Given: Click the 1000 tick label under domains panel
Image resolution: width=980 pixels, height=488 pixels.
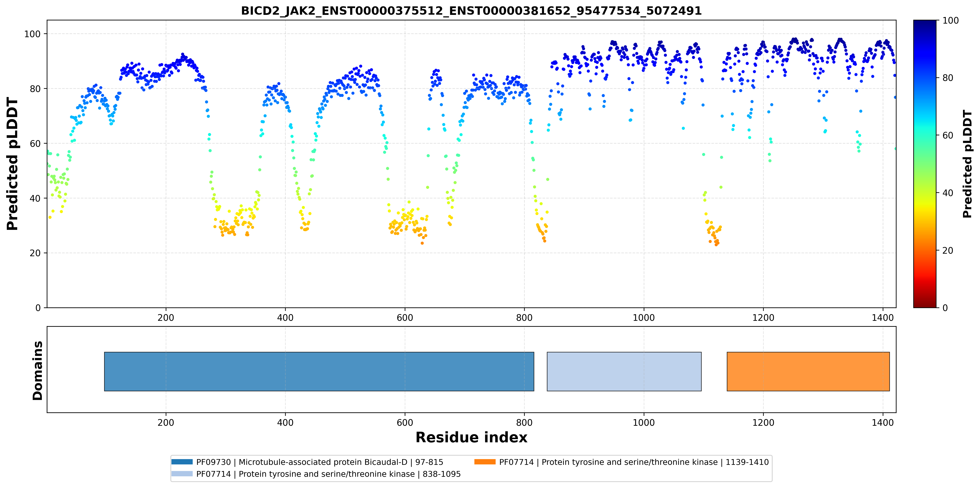Looking at the screenshot, I should coord(644,423).
